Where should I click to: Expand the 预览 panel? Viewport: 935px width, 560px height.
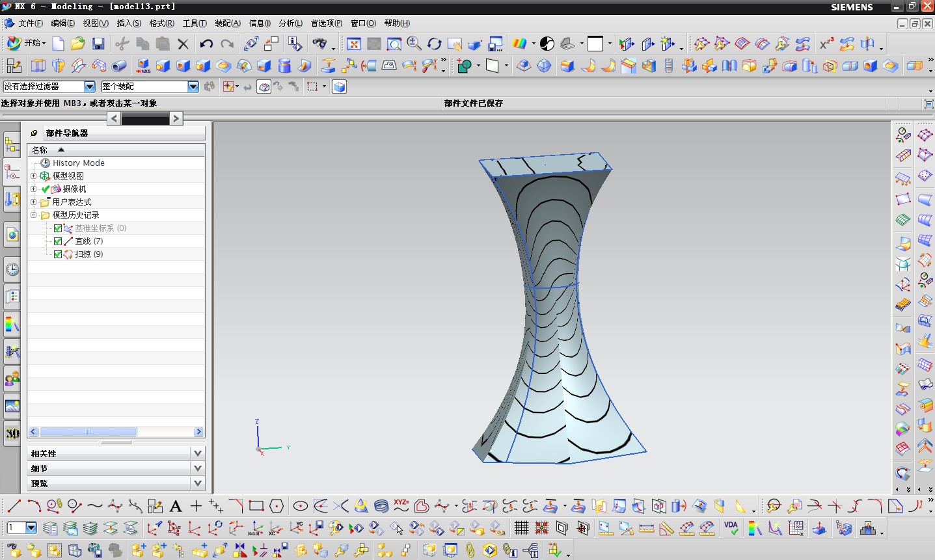(198, 483)
